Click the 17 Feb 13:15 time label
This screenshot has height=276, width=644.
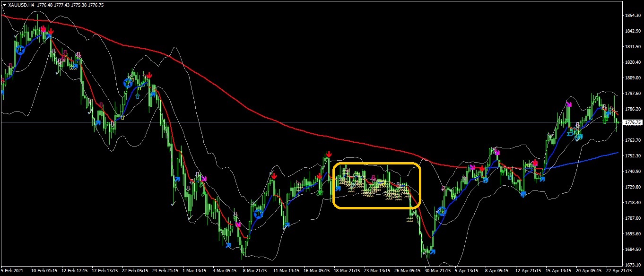[x=106, y=271]
